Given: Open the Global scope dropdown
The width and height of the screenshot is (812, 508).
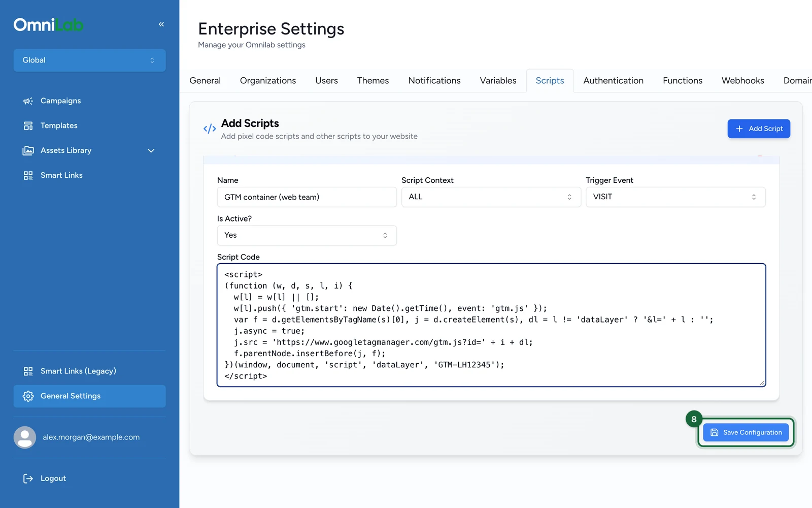Looking at the screenshot, I should tap(89, 60).
